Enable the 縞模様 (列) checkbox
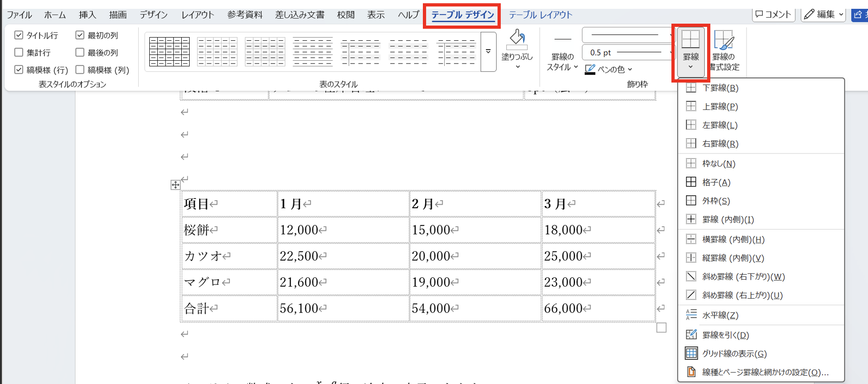Screen dimensions: 868x384 point(80,70)
